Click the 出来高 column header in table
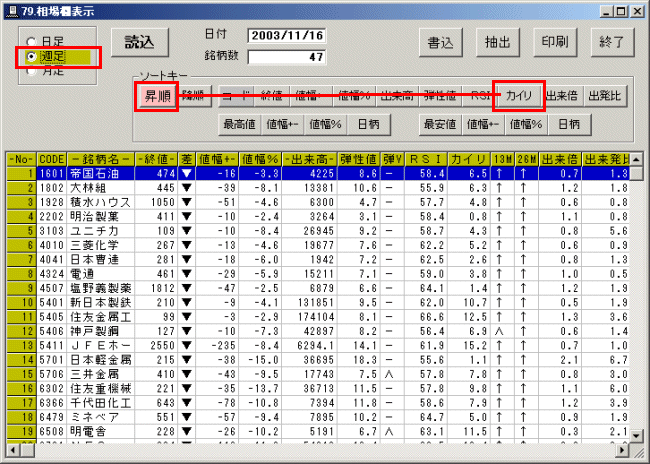The width and height of the screenshot is (650, 464). click(x=310, y=159)
